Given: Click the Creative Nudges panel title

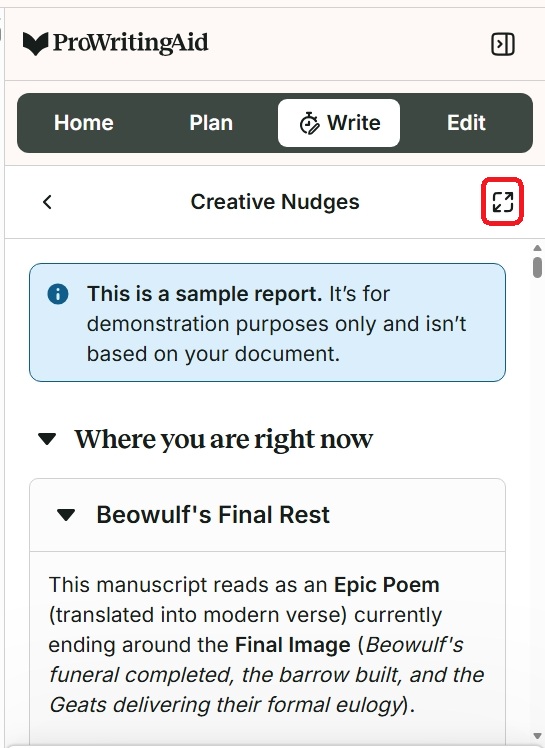Looking at the screenshot, I should (275, 202).
